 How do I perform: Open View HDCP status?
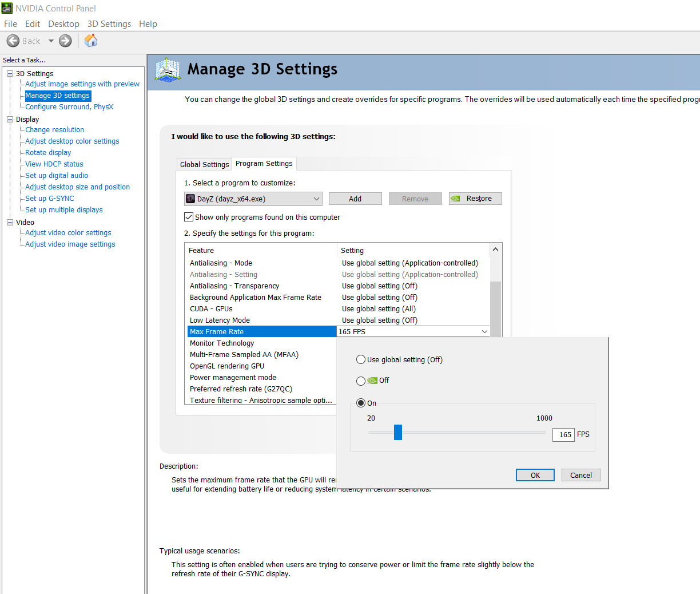(x=54, y=164)
